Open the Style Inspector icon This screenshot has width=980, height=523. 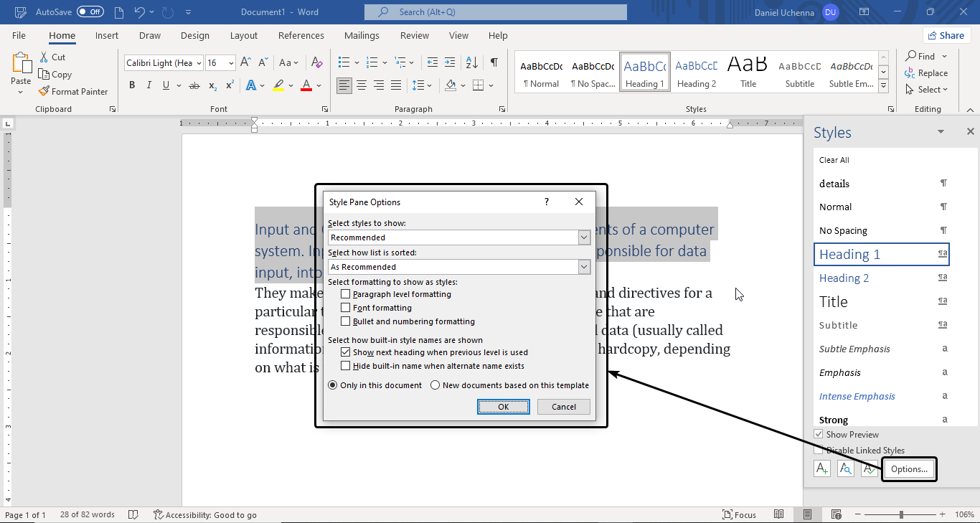pos(846,469)
